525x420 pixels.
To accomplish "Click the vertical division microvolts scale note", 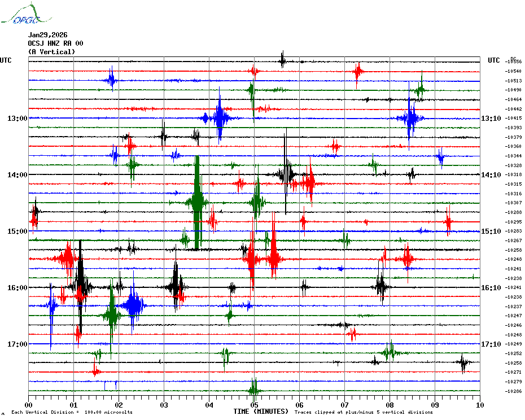I will point(72,413).
